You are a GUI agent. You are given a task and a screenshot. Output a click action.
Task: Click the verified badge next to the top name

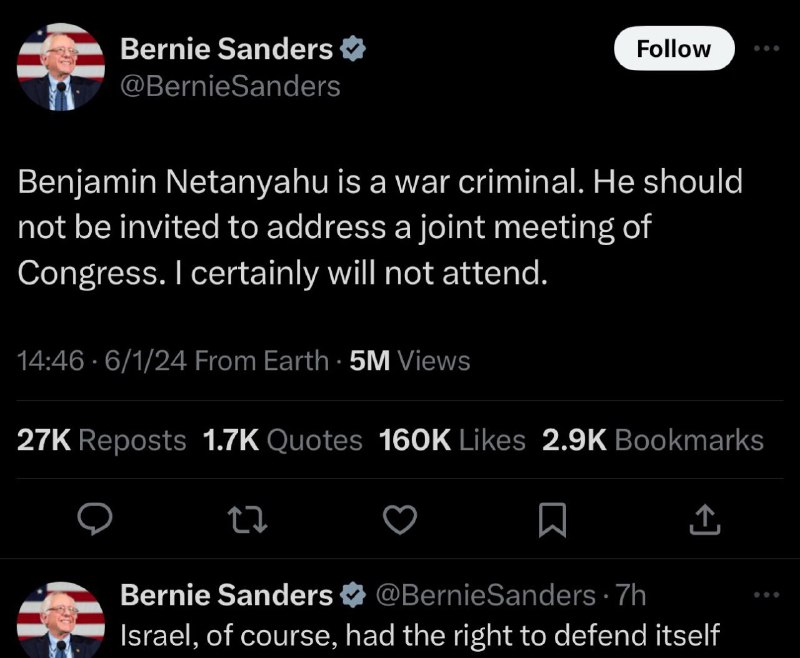pos(353,48)
